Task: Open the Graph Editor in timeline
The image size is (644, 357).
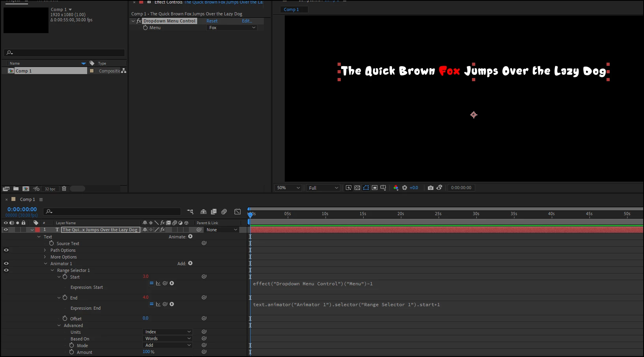Action: coord(237,212)
